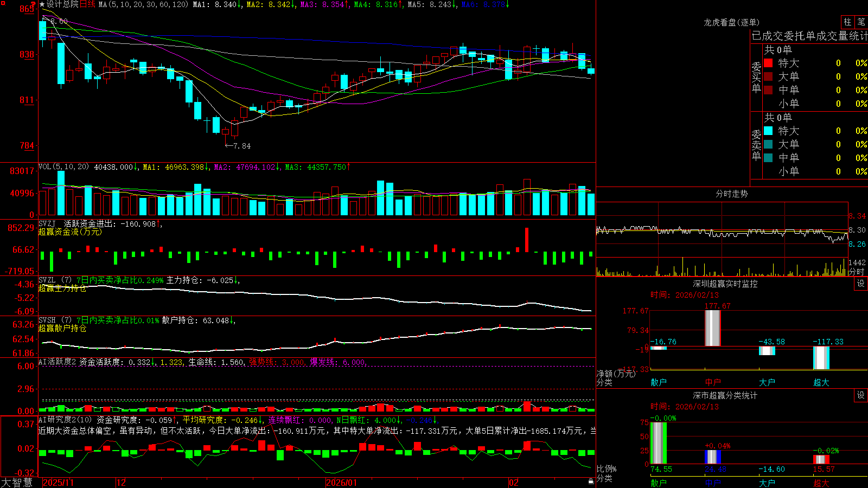Click the red 特大 buy-order color swatch

click(768, 63)
